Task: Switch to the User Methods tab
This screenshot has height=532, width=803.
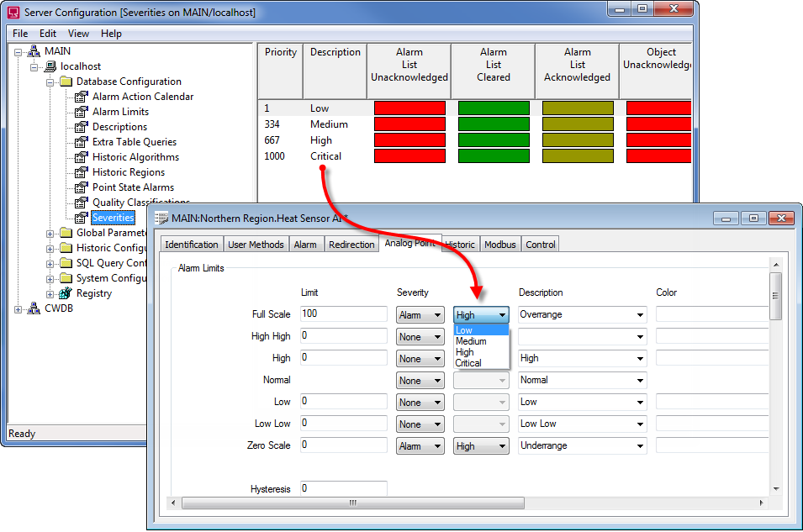Action: click(256, 245)
